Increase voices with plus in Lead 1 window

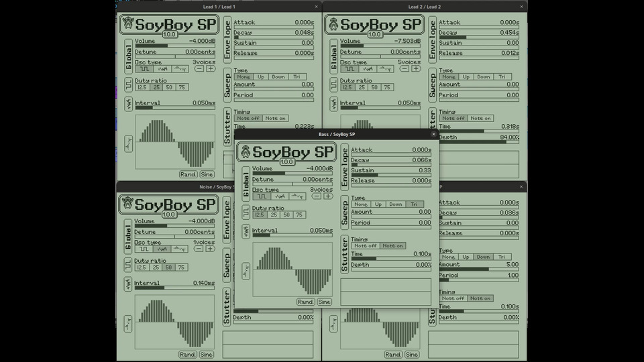210,68
